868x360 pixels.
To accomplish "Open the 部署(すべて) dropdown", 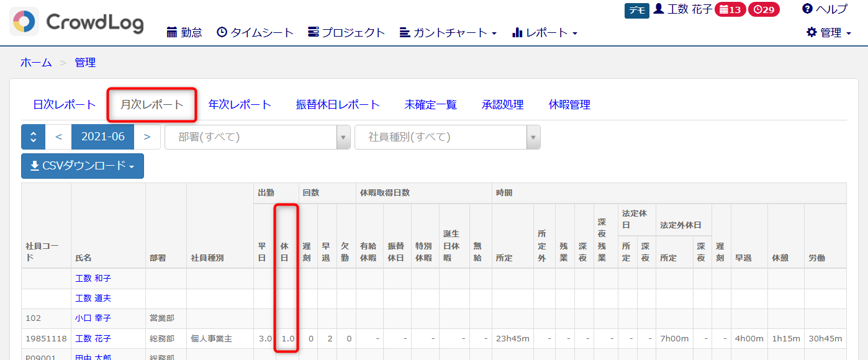I will coord(257,137).
